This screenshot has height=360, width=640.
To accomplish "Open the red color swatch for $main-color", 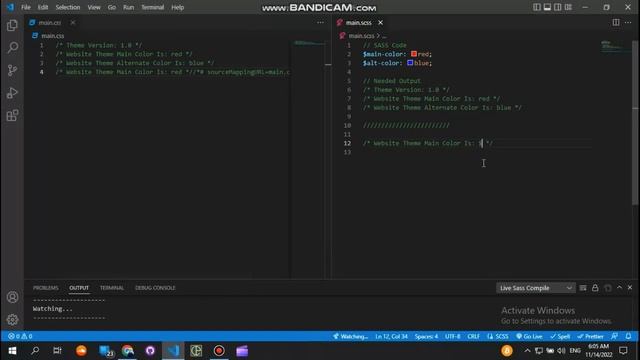I will pos(414,54).
